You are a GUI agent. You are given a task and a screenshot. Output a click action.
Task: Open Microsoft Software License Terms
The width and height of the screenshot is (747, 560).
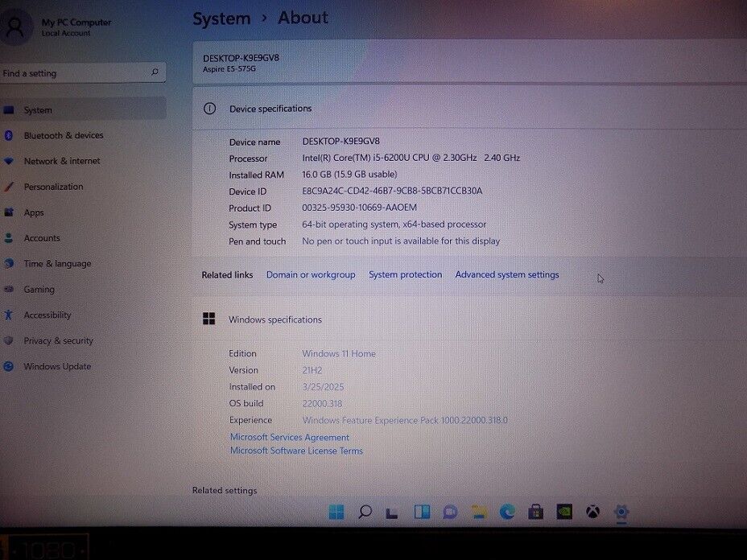click(x=296, y=451)
